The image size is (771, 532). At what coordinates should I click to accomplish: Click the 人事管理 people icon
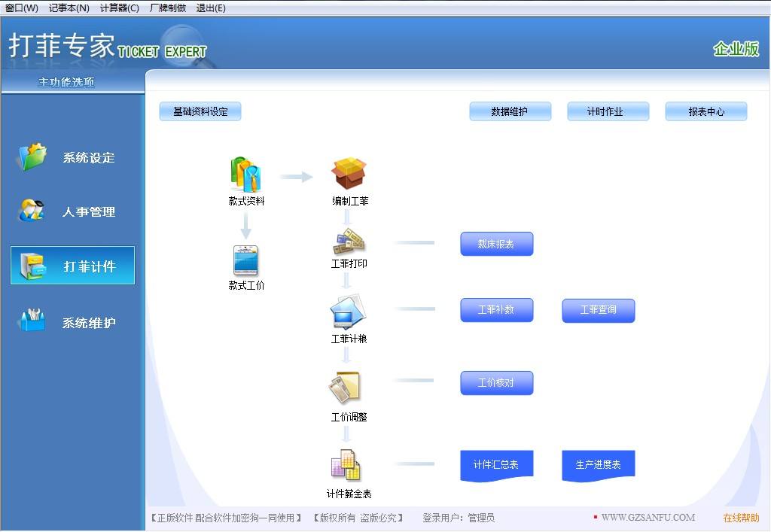[32, 211]
